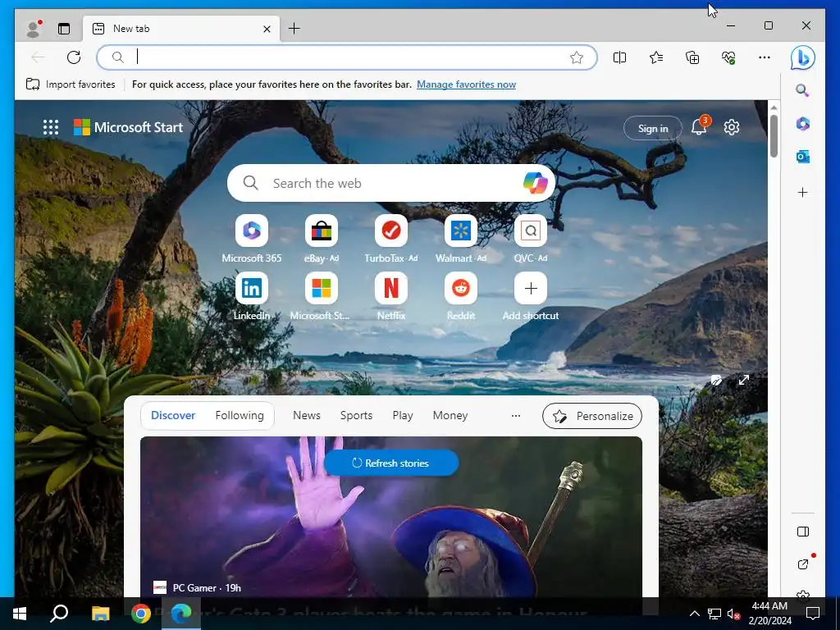Click the Search the web field
The width and height of the screenshot is (840, 630).
pos(391,183)
